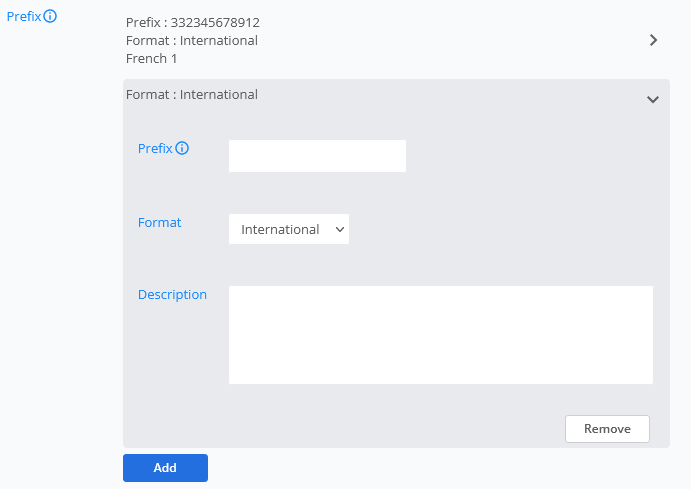Click the info icon beside the outer Prefix label
This screenshot has width=691, height=489.
[x=50, y=16]
